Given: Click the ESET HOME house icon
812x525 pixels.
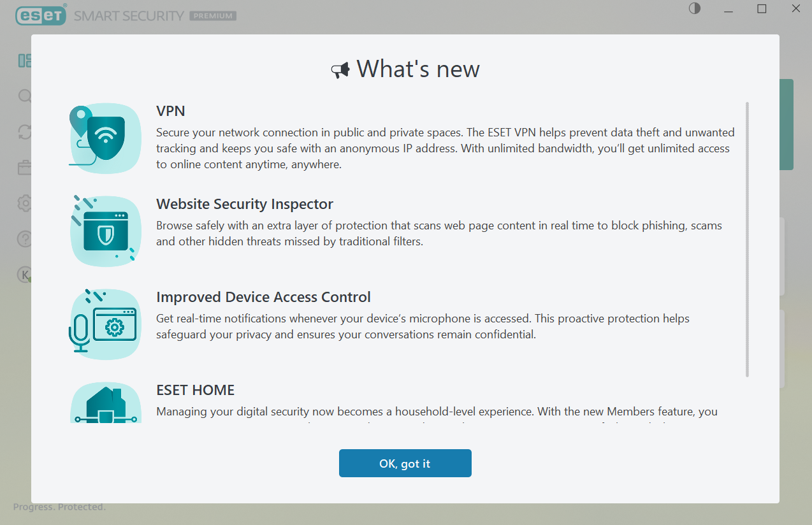Looking at the screenshot, I should tap(105, 403).
